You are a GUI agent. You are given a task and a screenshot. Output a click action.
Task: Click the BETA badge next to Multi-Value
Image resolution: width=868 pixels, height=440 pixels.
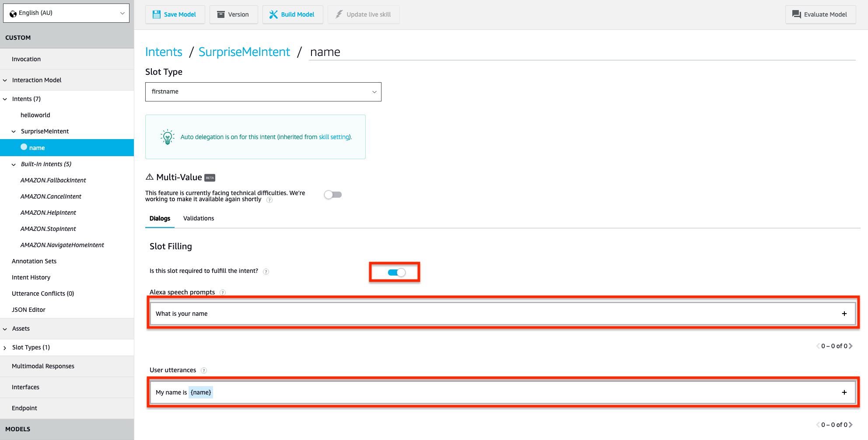tap(210, 178)
